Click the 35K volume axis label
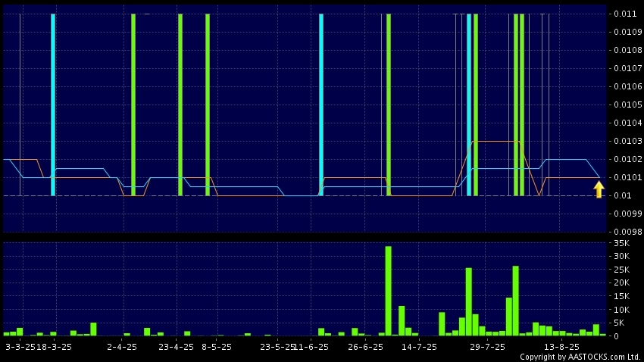Viewport: 644px width, 362px height. coord(621,243)
